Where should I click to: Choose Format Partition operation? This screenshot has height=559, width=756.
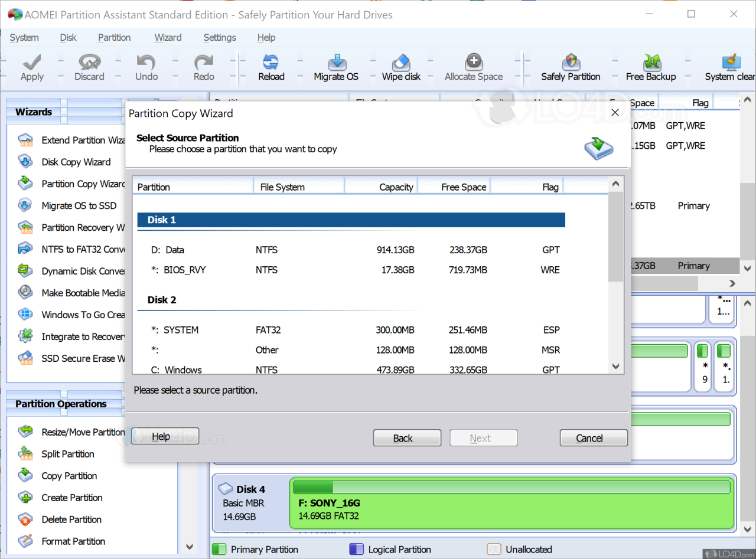[x=62, y=541]
